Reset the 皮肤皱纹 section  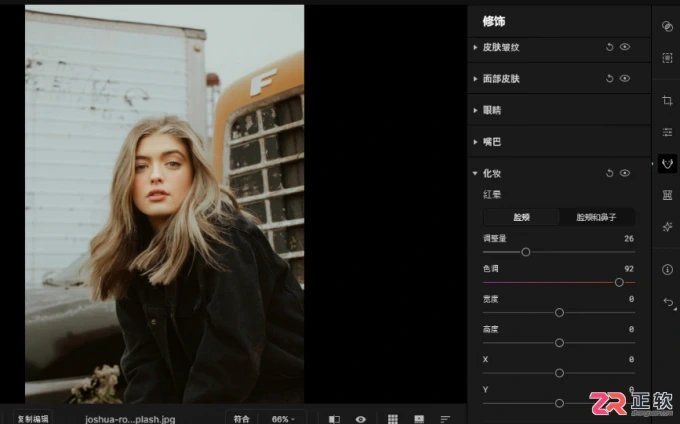tap(609, 47)
